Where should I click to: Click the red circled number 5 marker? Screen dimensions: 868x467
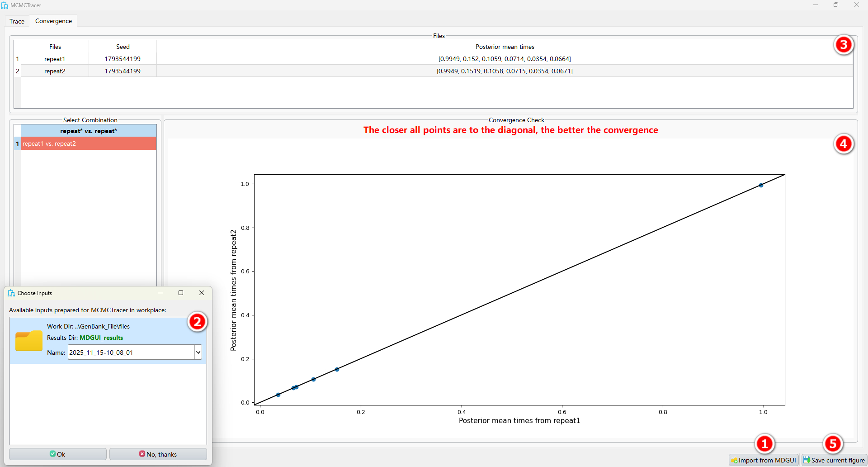click(833, 444)
